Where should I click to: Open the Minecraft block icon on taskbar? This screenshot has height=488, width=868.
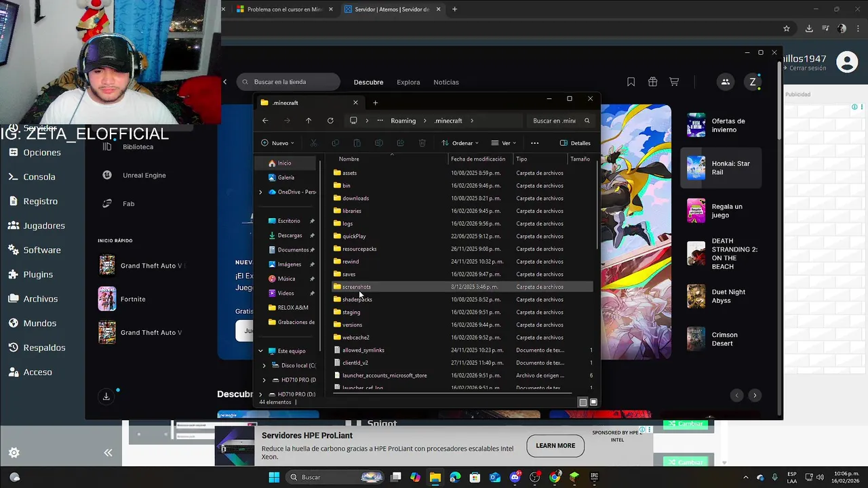tap(574, 477)
